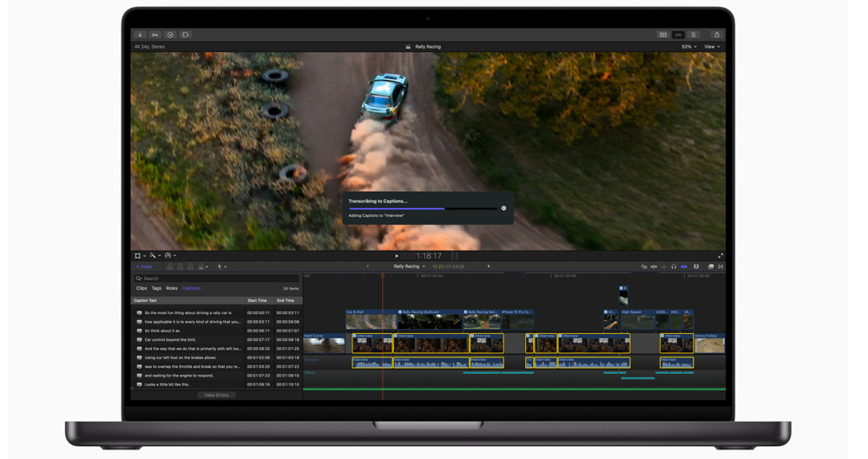
Task: Cancel the Transcribing to Captions task
Action: pos(503,208)
